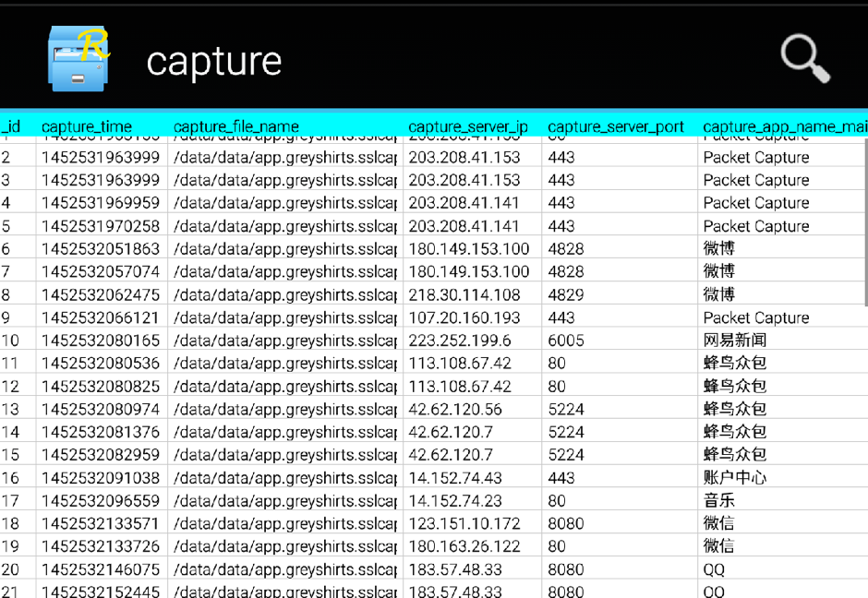Click app name QQ in row 20
Screen dimensions: 868x598
[x=714, y=569]
